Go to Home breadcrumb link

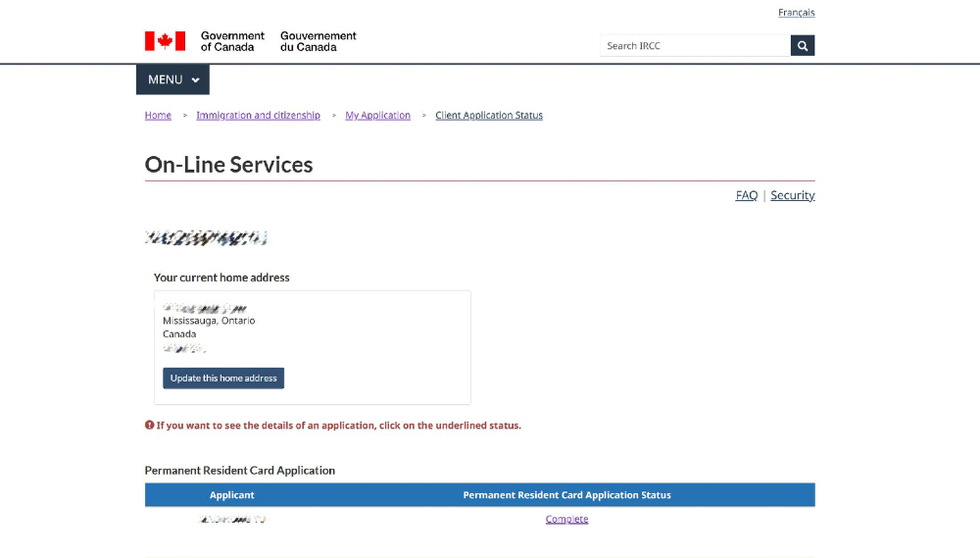(158, 115)
